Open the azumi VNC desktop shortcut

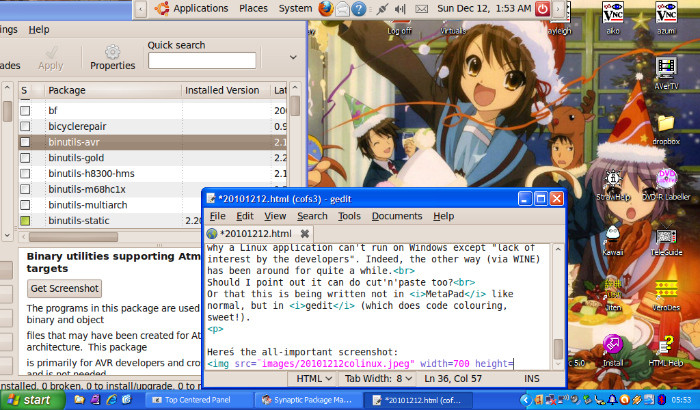pos(666,18)
